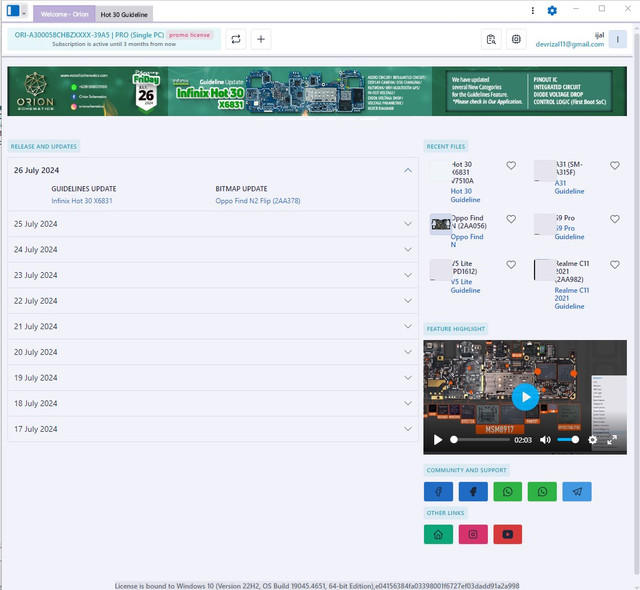Open the video settings gear

click(593, 440)
